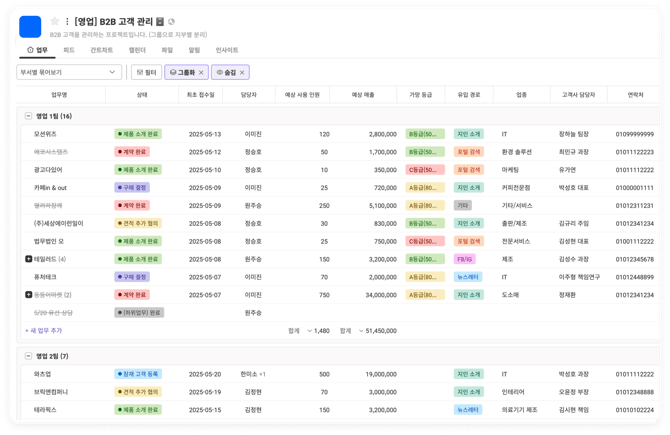Click the 필터 filter button
Screen dimensions: 670x435
click(x=147, y=72)
